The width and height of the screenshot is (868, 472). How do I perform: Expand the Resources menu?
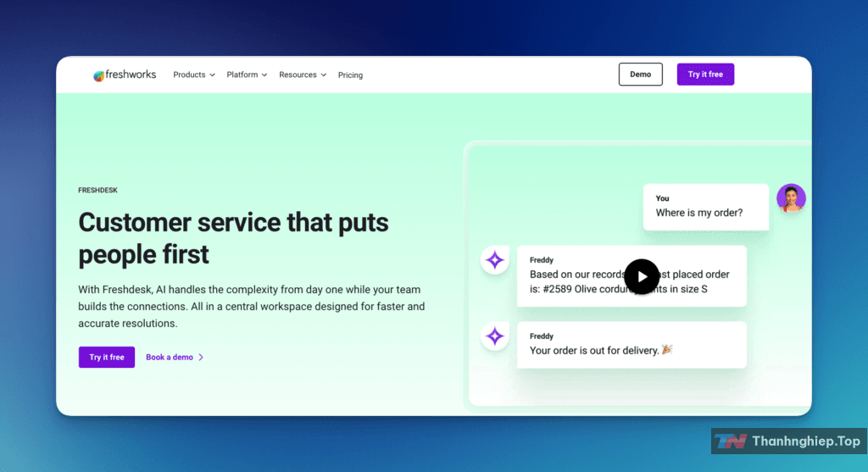[x=303, y=75]
